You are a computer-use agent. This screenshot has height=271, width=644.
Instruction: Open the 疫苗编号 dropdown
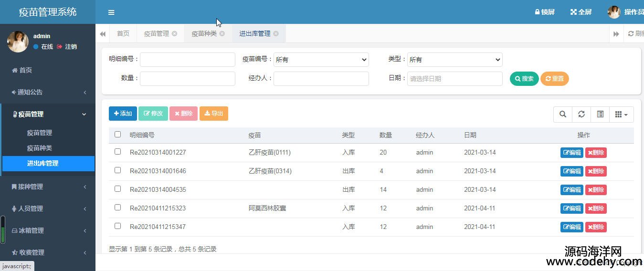tap(321, 60)
